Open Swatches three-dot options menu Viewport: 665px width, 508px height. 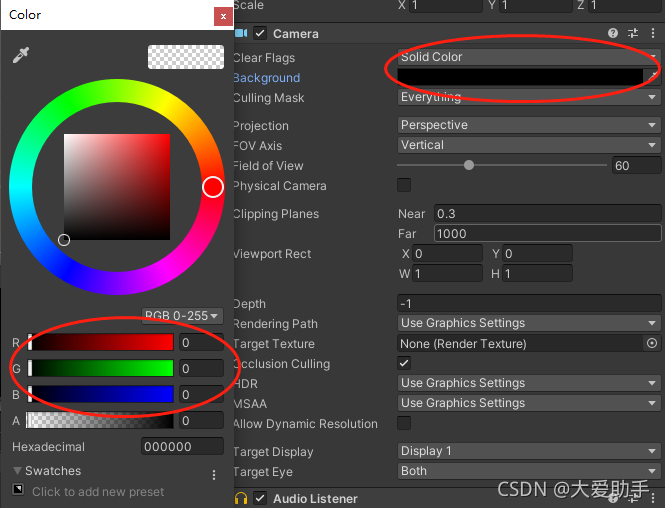point(214,475)
